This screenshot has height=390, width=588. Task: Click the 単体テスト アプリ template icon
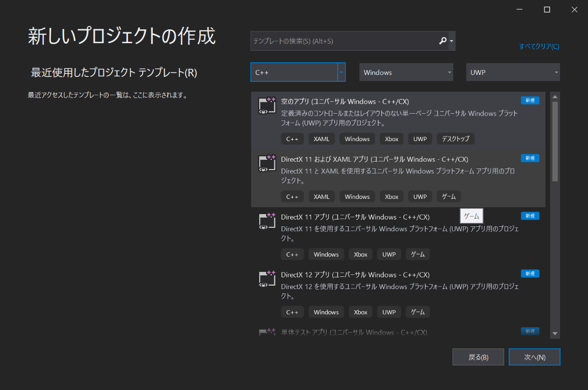[268, 333]
